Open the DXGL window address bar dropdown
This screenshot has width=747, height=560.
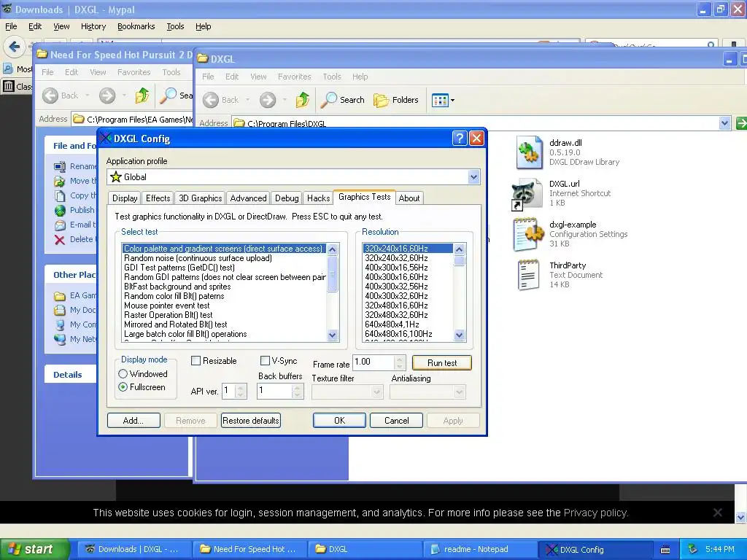[x=724, y=123]
